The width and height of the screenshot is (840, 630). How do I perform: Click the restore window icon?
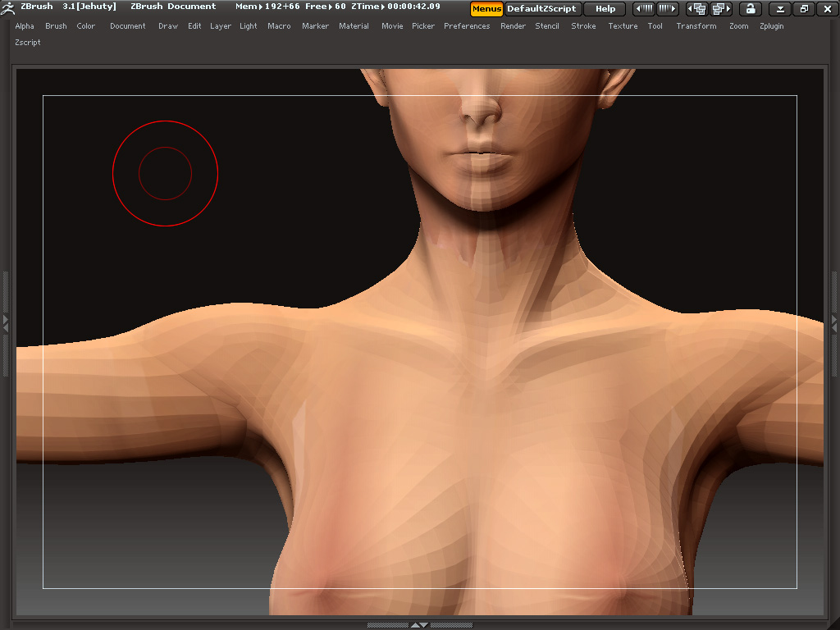(x=803, y=9)
